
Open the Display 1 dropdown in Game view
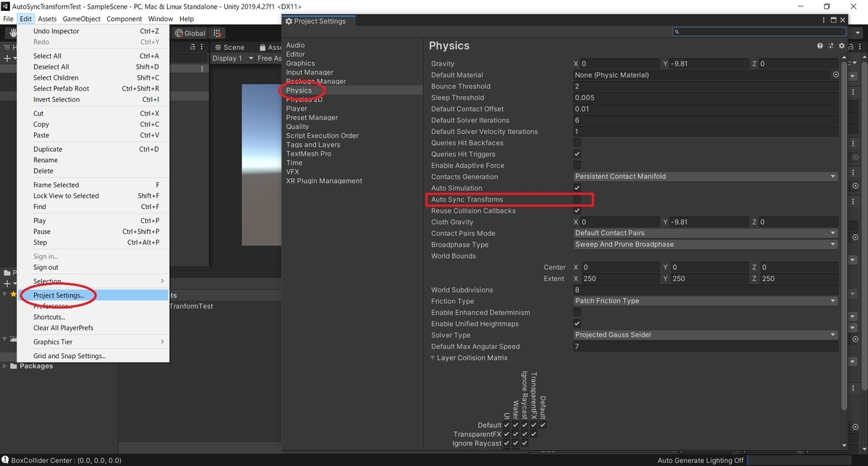[233, 58]
